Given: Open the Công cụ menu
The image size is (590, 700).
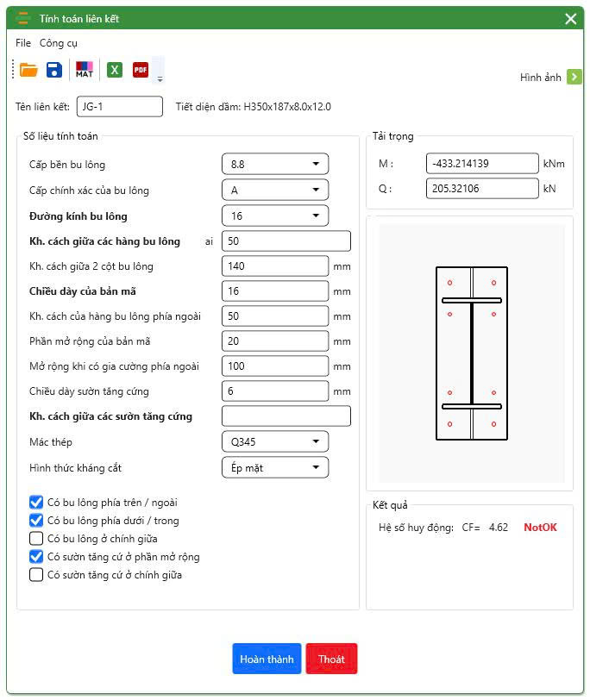Looking at the screenshot, I should 59,43.
